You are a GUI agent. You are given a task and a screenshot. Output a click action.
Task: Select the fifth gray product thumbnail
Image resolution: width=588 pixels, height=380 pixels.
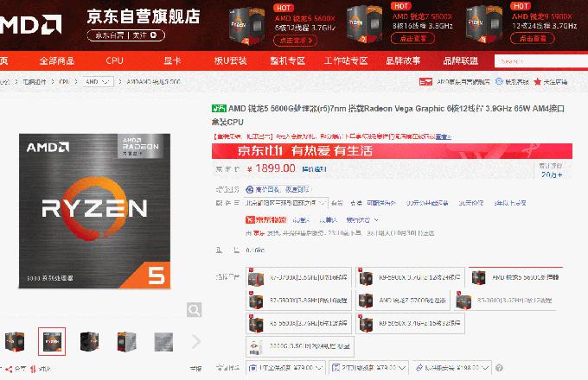click(x=163, y=341)
